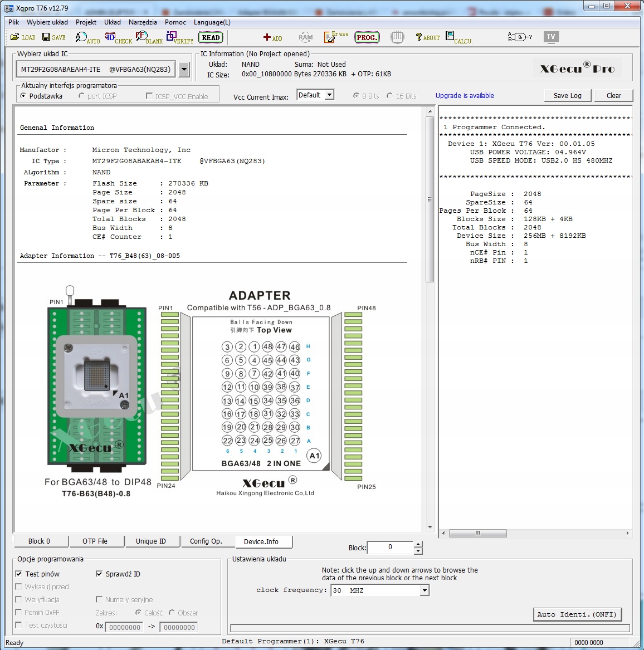Run AUTO operation from toolbar
Screen dimensions: 644x650
coord(87,38)
